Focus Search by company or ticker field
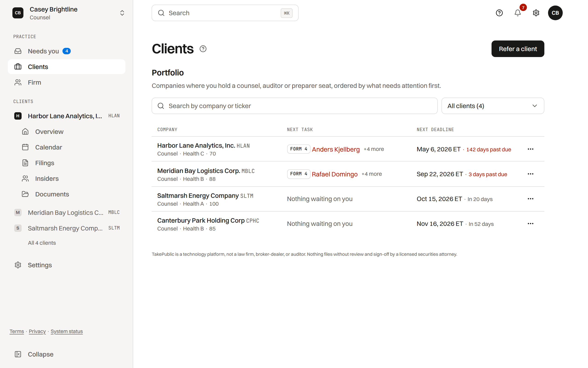Viewport: 588px width, 368px height. [x=294, y=106]
